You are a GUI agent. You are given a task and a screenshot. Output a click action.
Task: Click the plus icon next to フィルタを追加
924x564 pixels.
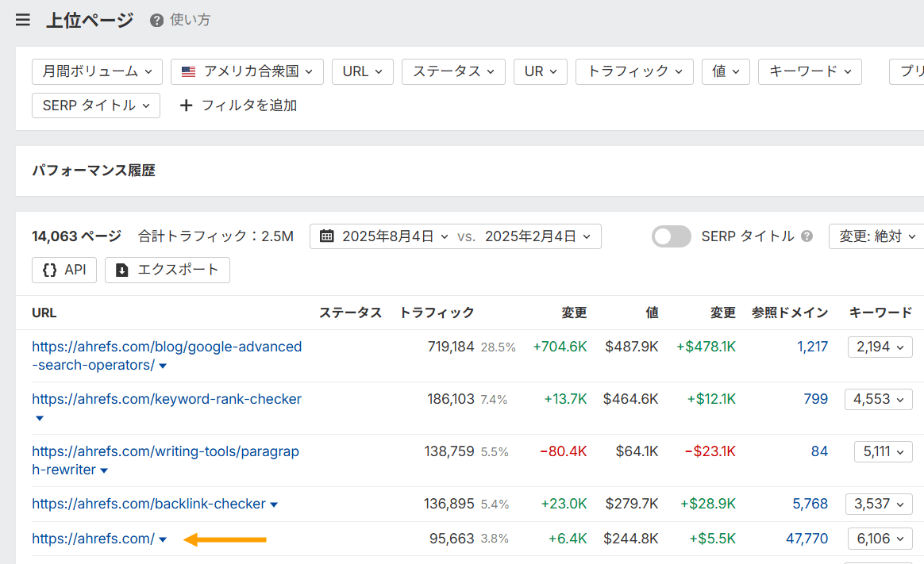[186, 105]
